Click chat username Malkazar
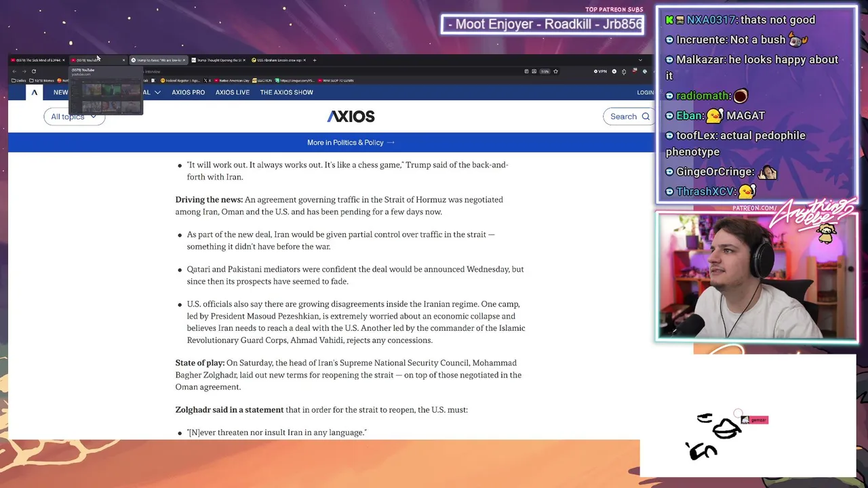This screenshot has width=868, height=488. click(699, 60)
